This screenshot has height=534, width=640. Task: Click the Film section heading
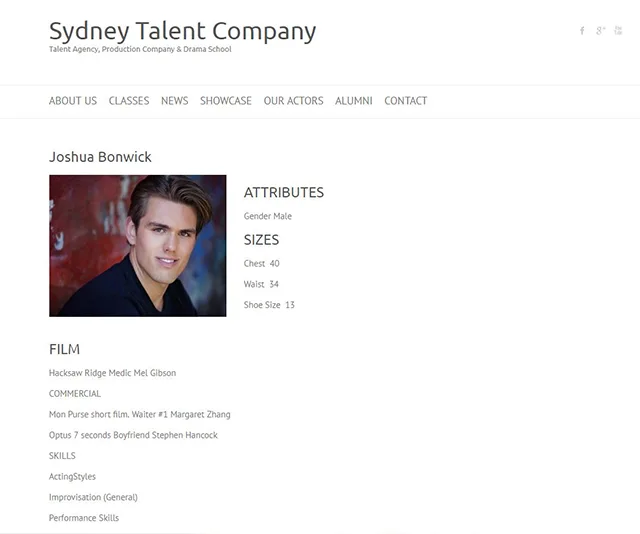pos(64,350)
